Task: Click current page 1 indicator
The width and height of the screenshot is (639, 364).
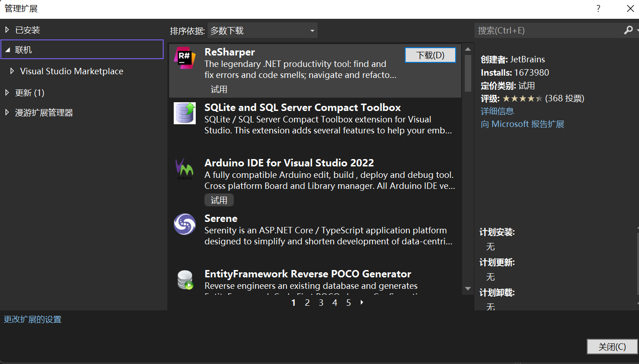Action: [x=293, y=303]
